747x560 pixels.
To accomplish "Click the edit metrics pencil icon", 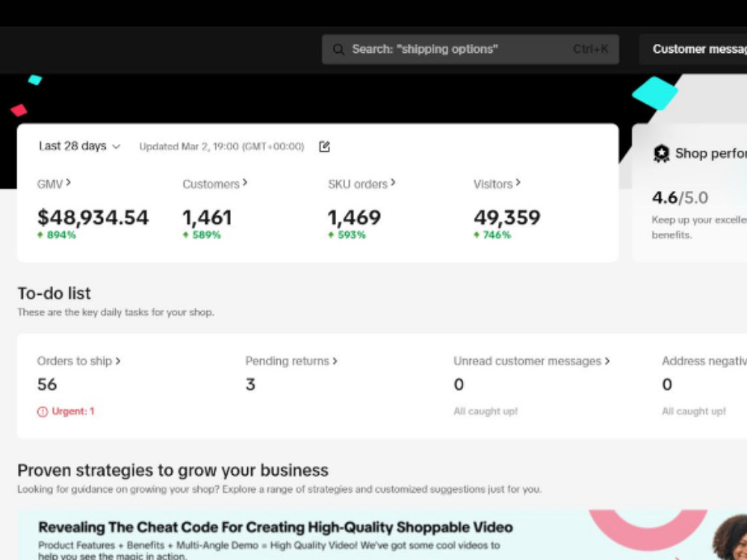I will point(324,146).
